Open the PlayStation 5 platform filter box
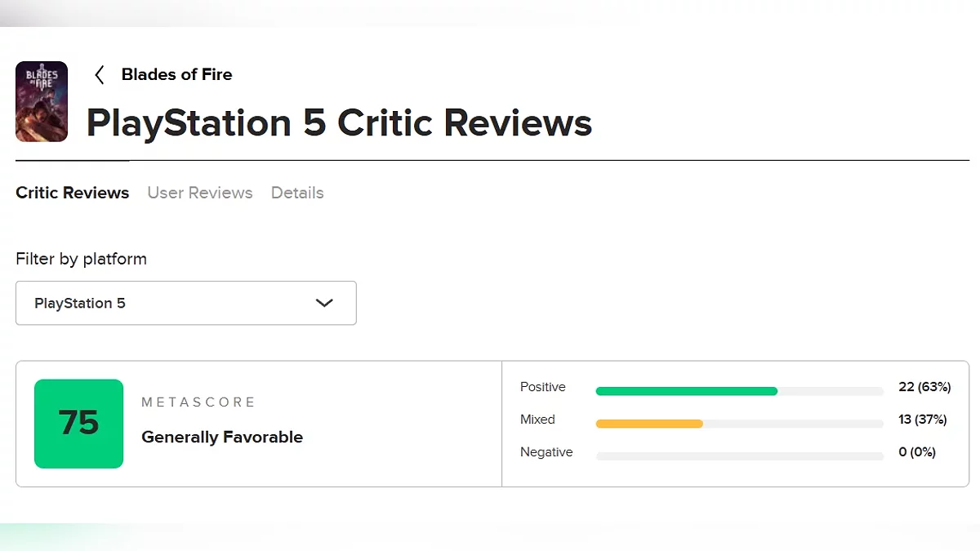 pyautogui.click(x=185, y=303)
